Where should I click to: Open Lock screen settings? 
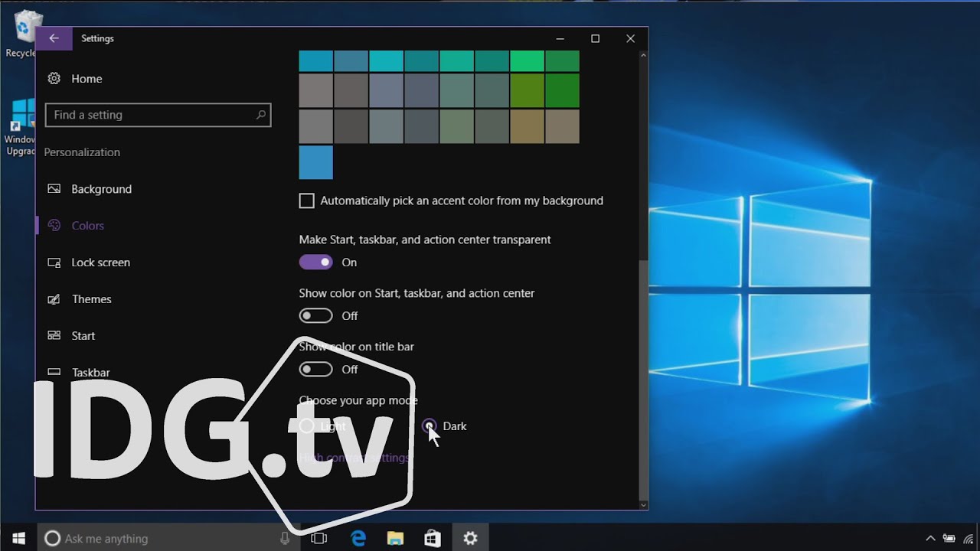coord(100,262)
